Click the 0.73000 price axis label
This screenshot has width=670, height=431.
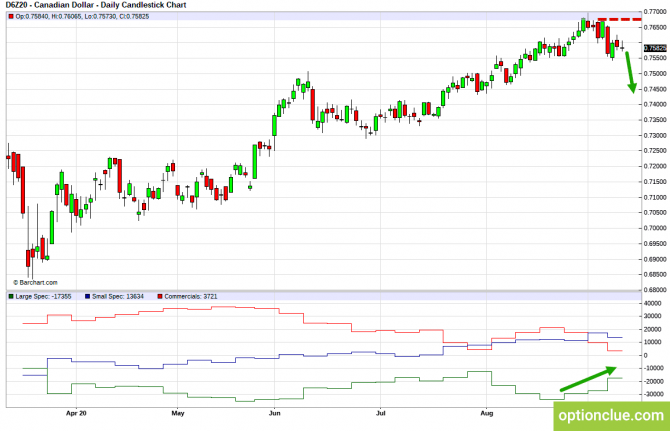tap(655, 135)
